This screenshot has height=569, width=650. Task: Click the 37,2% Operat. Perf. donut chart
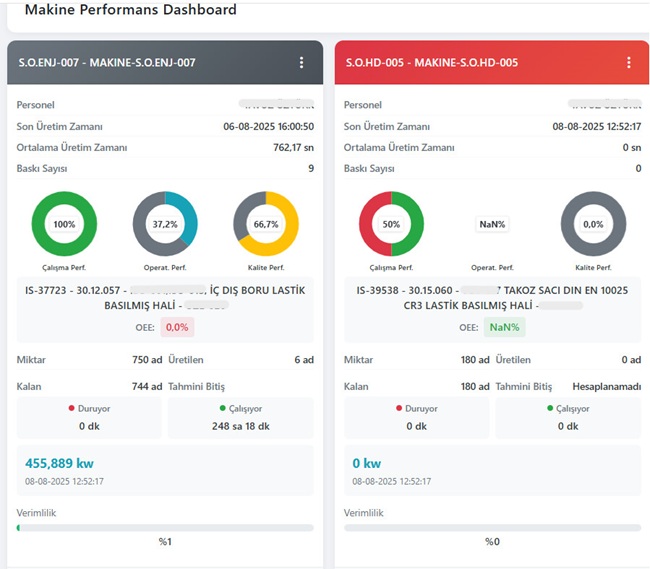pos(165,224)
